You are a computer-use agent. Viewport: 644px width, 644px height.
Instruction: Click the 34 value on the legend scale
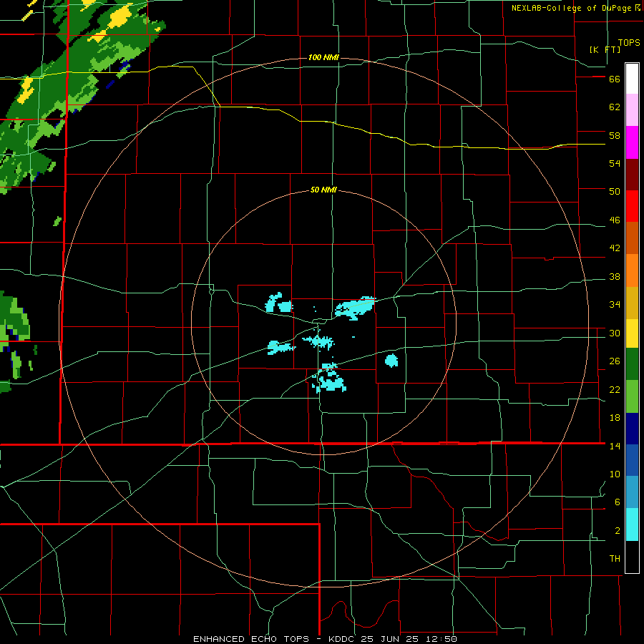click(x=615, y=305)
